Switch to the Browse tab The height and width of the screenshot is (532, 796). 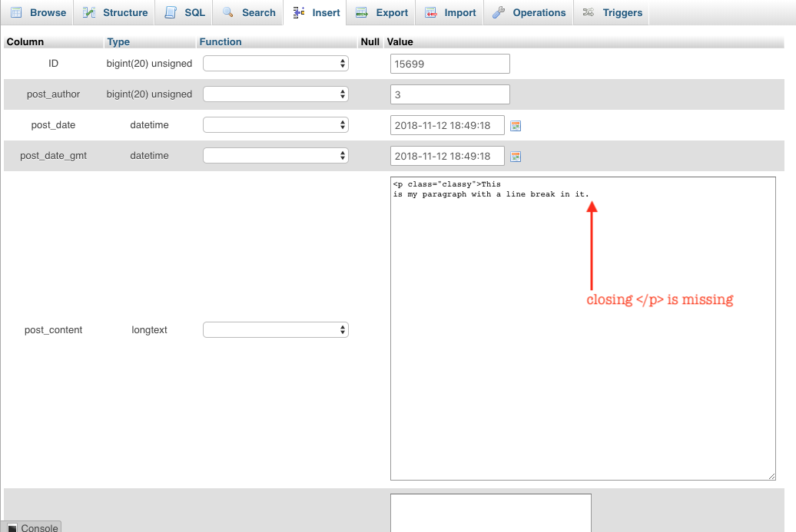point(38,12)
